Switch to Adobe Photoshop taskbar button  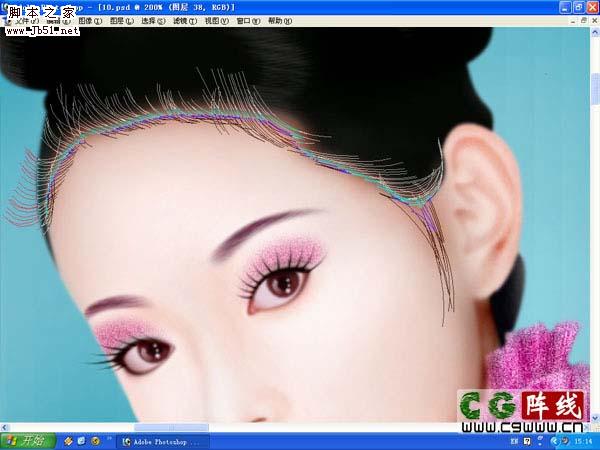click(165, 442)
